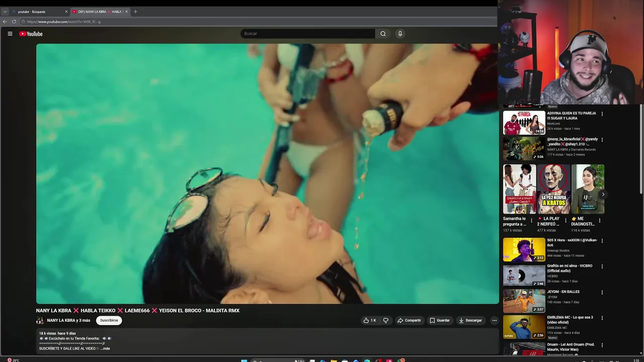
Task: Open options for 505 X Hora video
Action: tap(602, 241)
